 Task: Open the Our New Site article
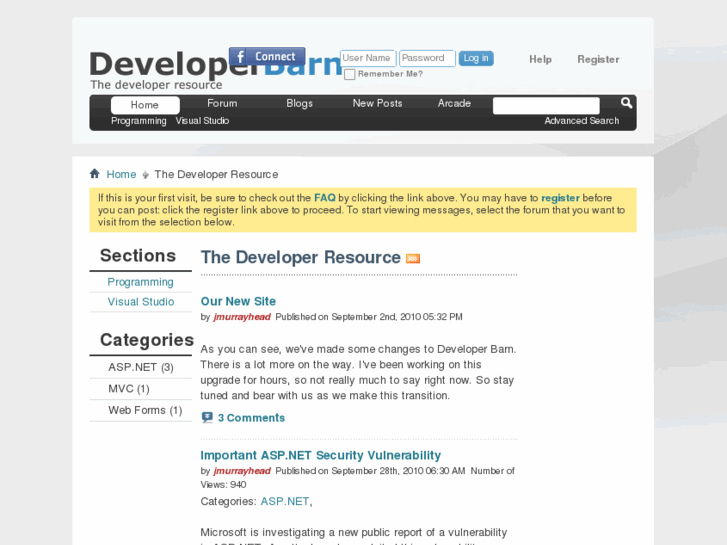click(x=238, y=301)
